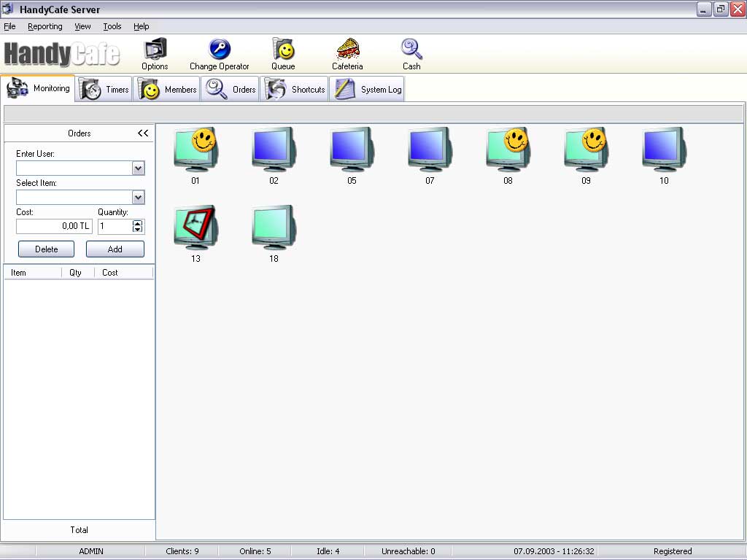Select client computer 09 with smiley

[x=586, y=150]
